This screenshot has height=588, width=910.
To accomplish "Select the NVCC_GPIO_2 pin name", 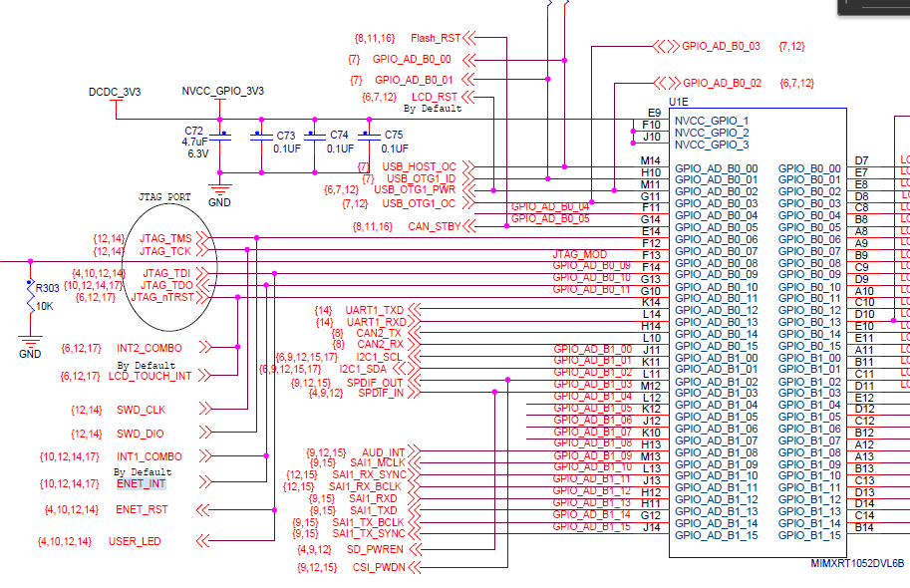I will pos(712,133).
